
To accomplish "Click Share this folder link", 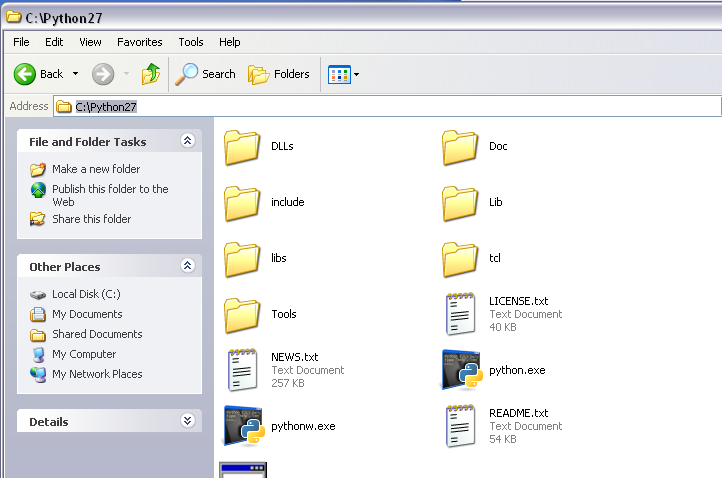I will pyautogui.click(x=92, y=219).
